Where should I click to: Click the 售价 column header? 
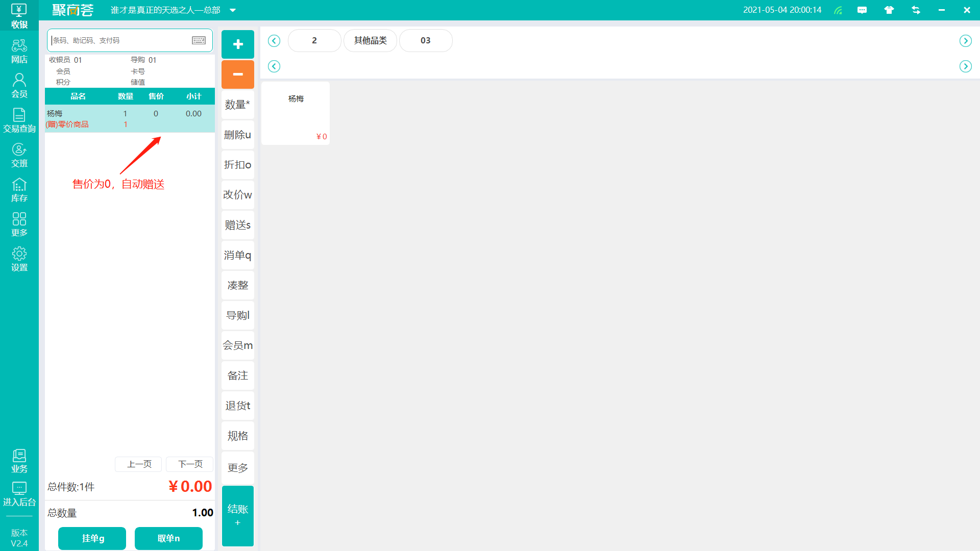point(156,96)
